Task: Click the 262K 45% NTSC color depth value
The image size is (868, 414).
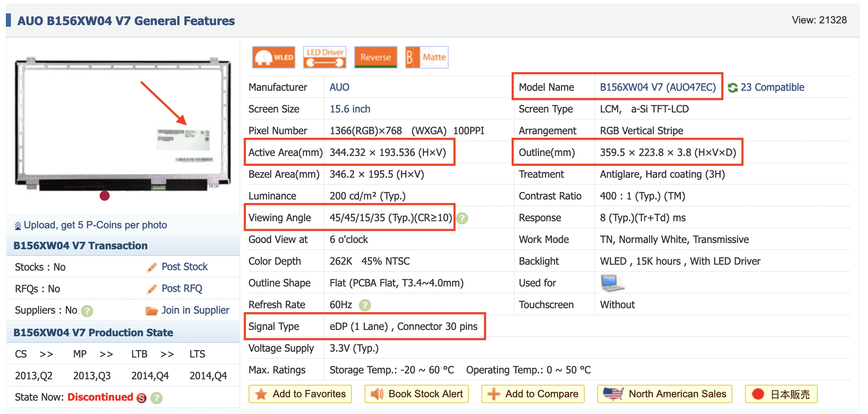Action: (x=370, y=261)
